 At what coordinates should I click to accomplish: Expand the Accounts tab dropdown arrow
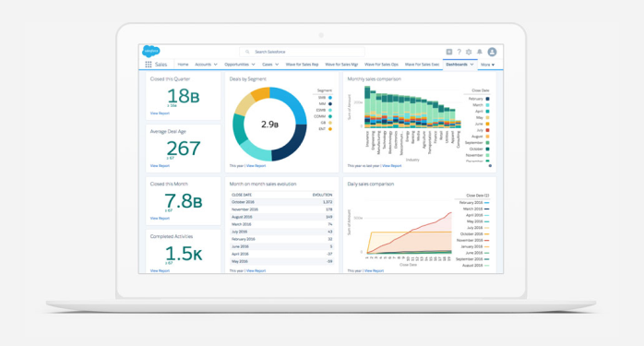pyautogui.click(x=216, y=65)
